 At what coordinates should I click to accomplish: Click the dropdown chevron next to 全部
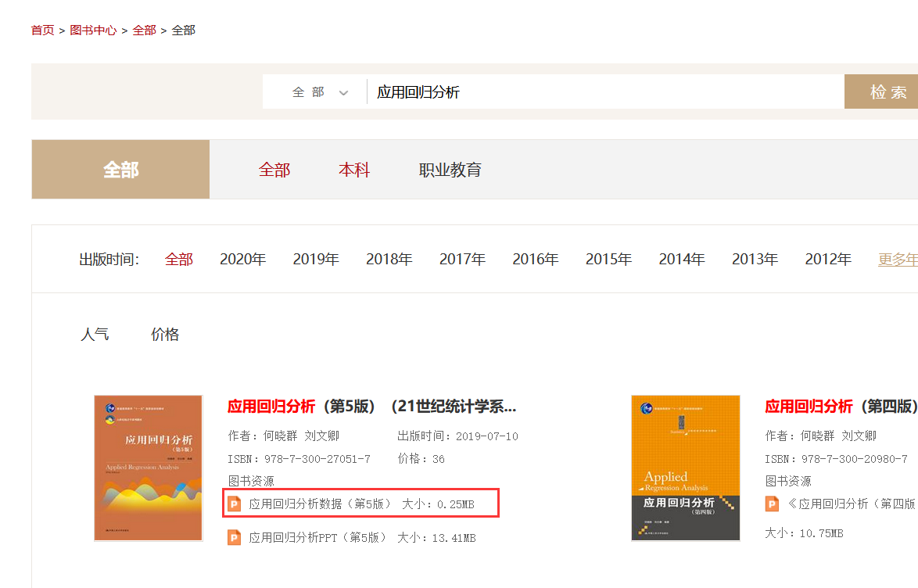click(343, 92)
